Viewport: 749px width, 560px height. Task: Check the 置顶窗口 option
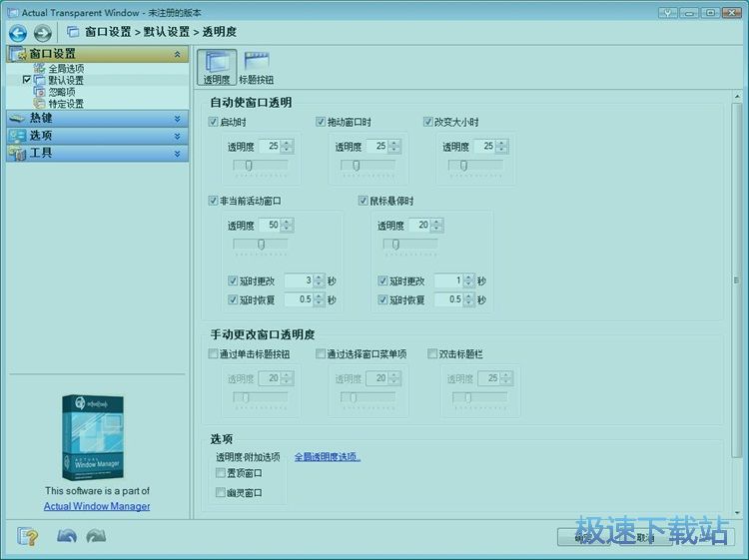point(221,472)
